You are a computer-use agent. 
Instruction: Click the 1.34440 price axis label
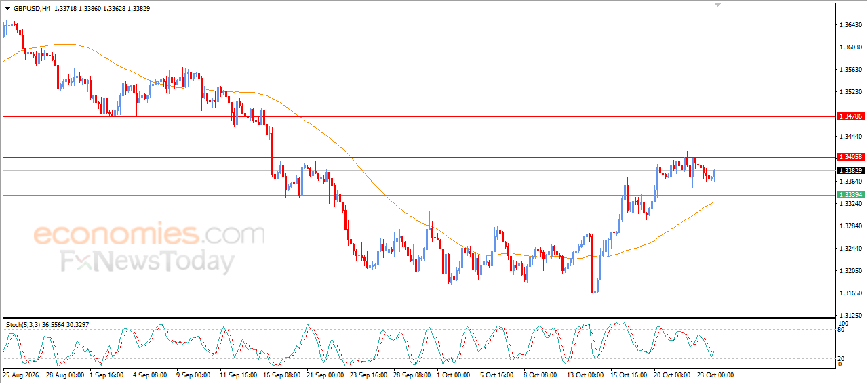(x=850, y=137)
